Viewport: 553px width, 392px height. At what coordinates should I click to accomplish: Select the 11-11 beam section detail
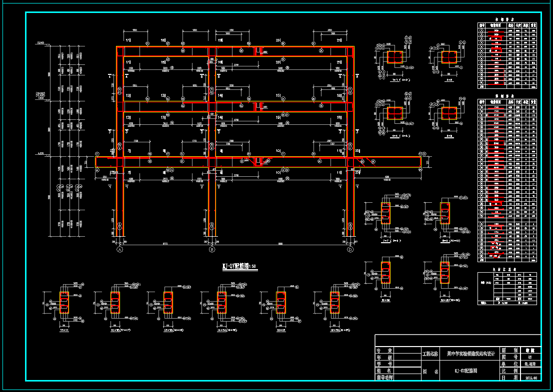64,303
